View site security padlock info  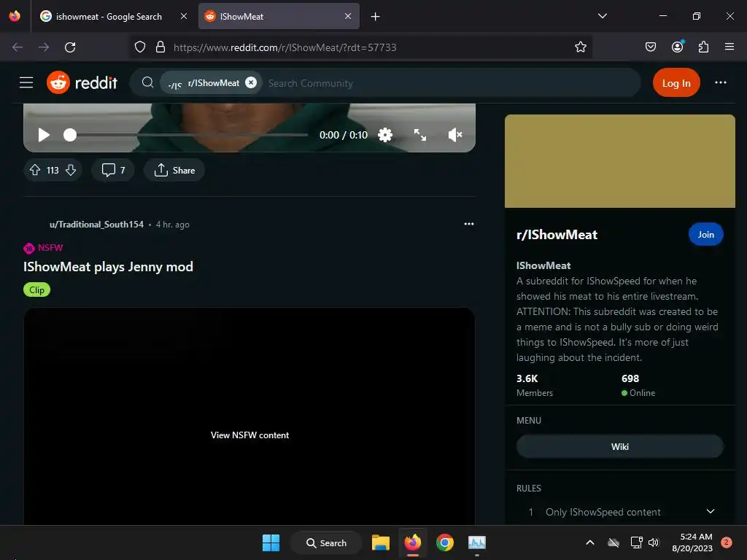pos(160,47)
